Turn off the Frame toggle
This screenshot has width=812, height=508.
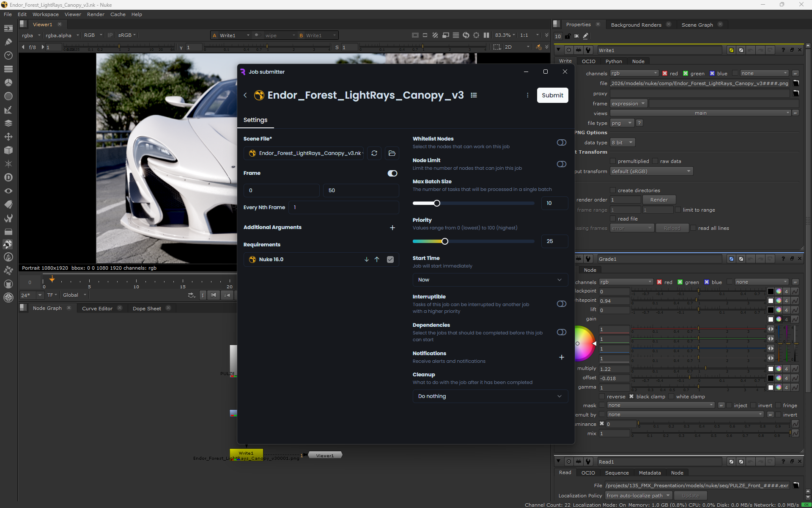tap(392, 173)
